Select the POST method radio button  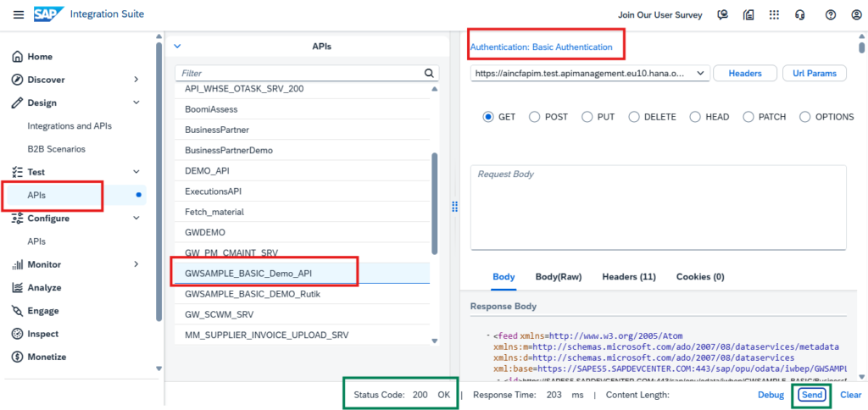(x=535, y=117)
